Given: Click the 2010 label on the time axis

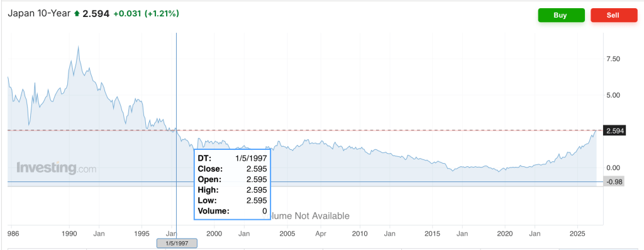Looking at the screenshot, I should pos(360,233).
